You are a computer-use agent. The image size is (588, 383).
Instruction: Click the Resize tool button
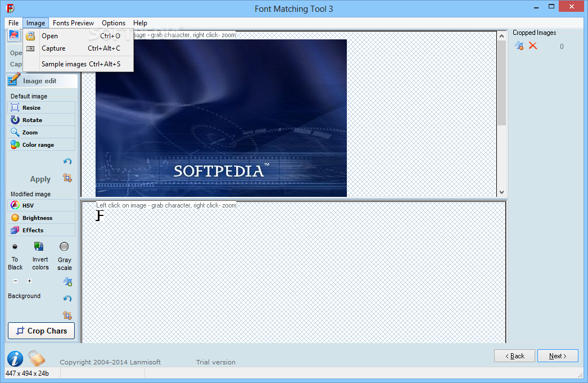pos(41,107)
